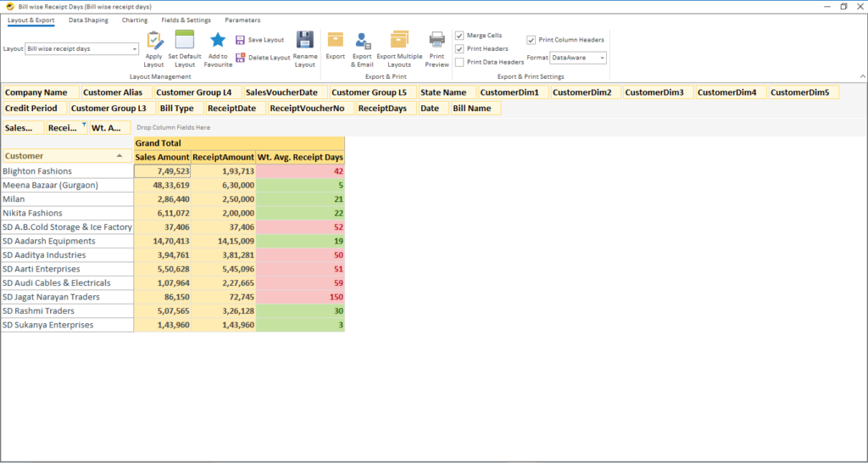This screenshot has height=463, width=868.
Task: Toggle Print Column Headers checkbox
Action: 531,40
